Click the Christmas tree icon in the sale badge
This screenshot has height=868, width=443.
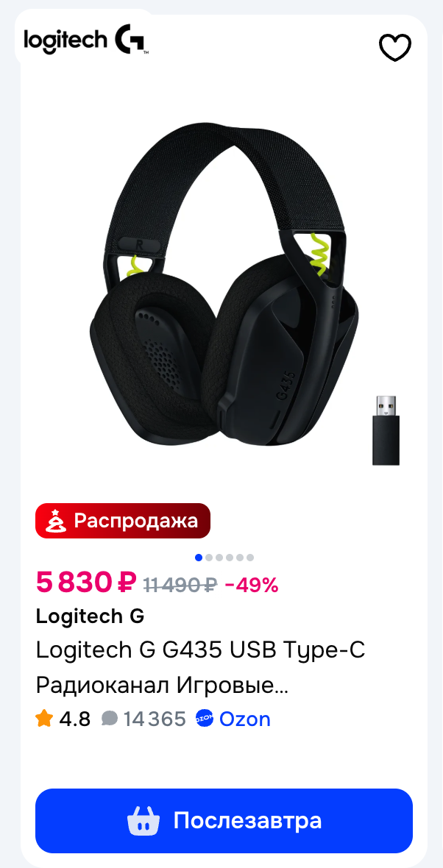[54, 521]
